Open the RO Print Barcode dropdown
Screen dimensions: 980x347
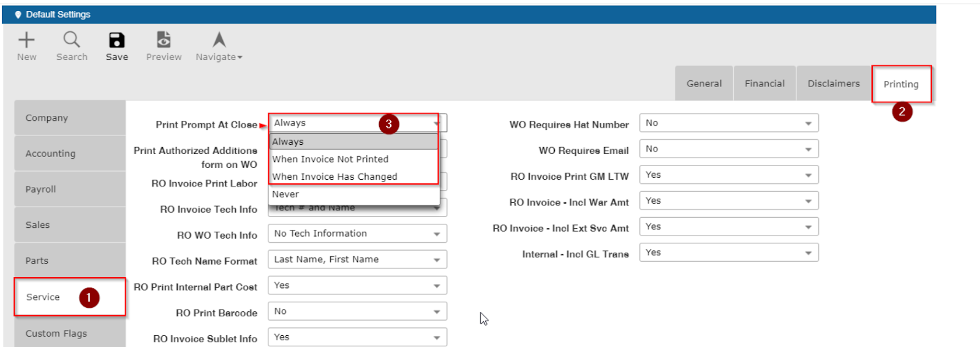(x=358, y=311)
